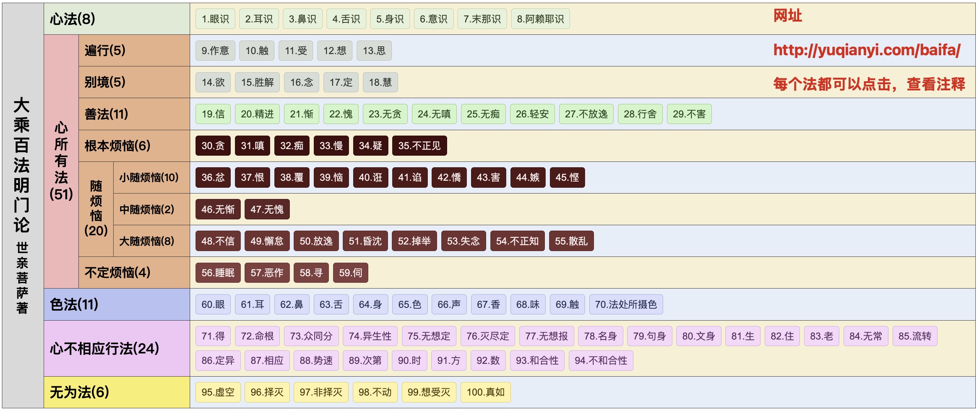Viewport: 980px width, 411px height.
Task: Click the 心法(8) category header
Action: [117, 19]
